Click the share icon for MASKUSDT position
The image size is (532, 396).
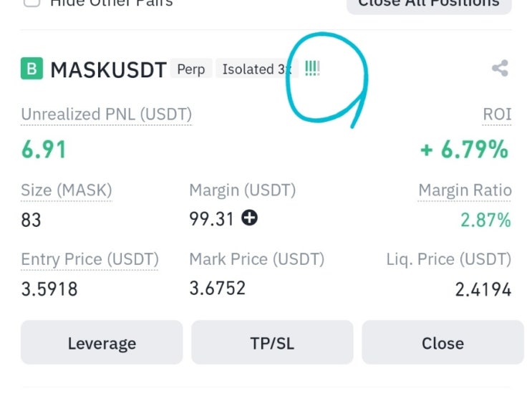[x=500, y=69]
